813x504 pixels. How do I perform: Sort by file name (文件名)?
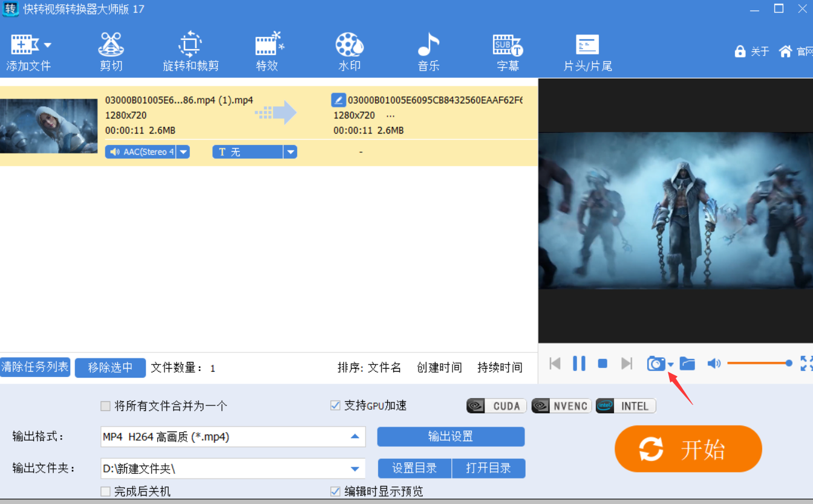pyautogui.click(x=385, y=367)
